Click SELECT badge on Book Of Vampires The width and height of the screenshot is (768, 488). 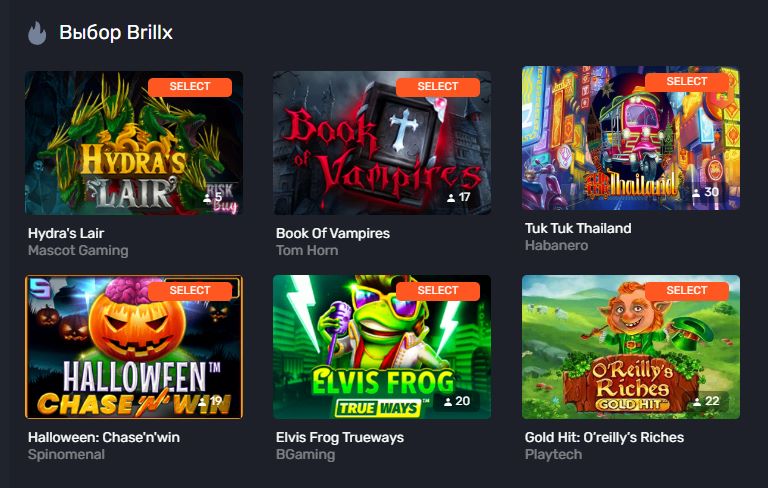pyautogui.click(x=438, y=87)
